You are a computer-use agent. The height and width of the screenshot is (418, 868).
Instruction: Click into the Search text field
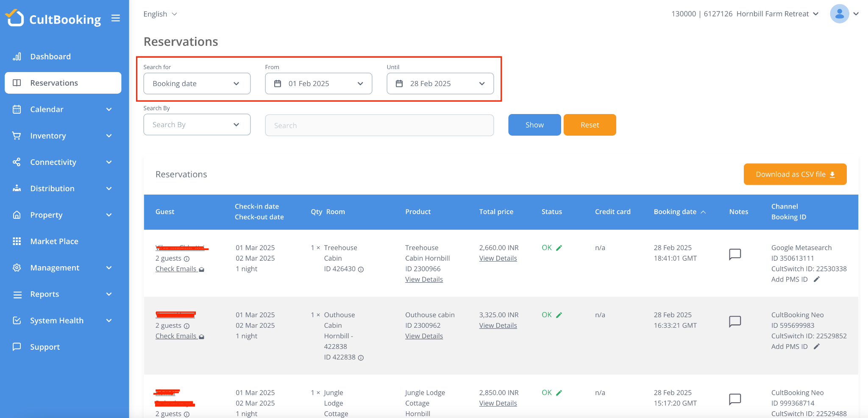point(379,125)
